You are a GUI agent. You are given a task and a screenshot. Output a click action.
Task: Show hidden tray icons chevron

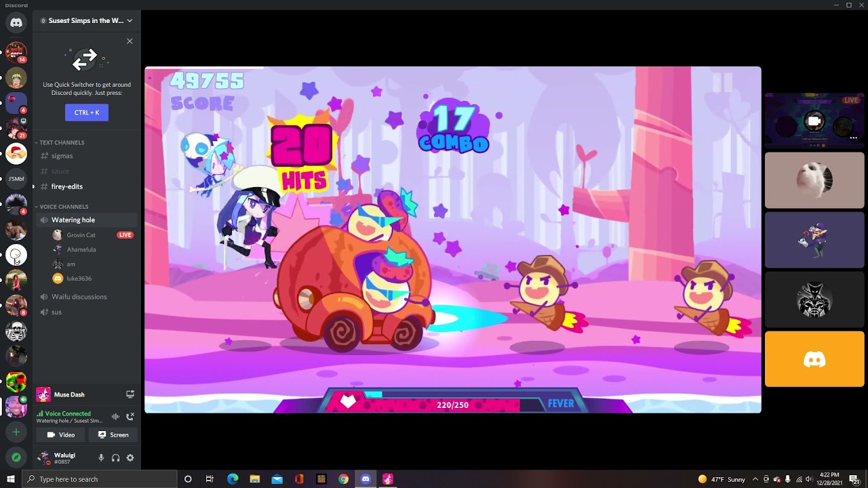tap(755, 479)
